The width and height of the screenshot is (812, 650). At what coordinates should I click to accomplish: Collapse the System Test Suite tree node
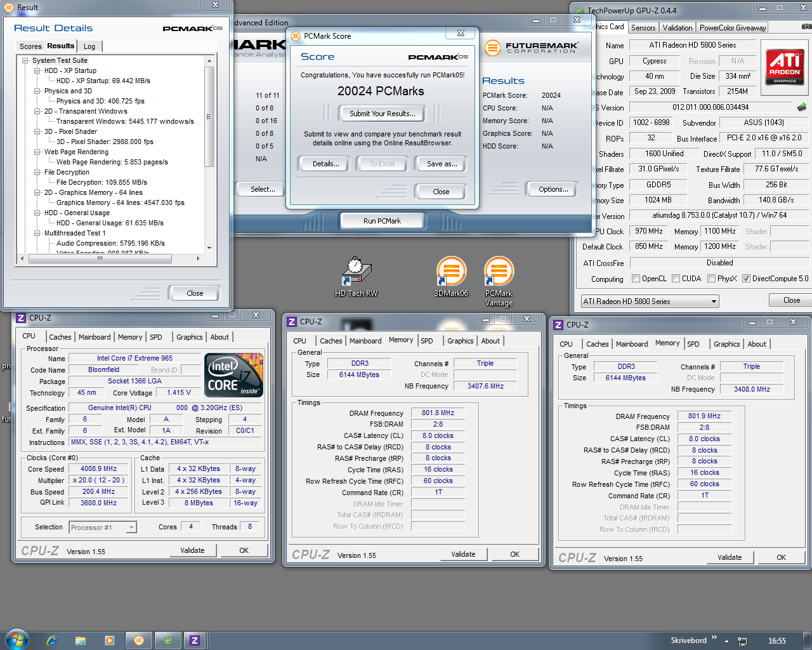tap(25, 61)
